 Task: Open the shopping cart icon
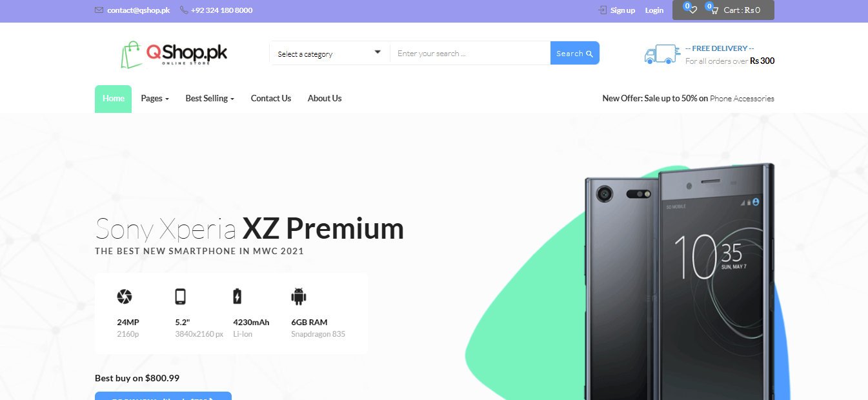[714, 10]
